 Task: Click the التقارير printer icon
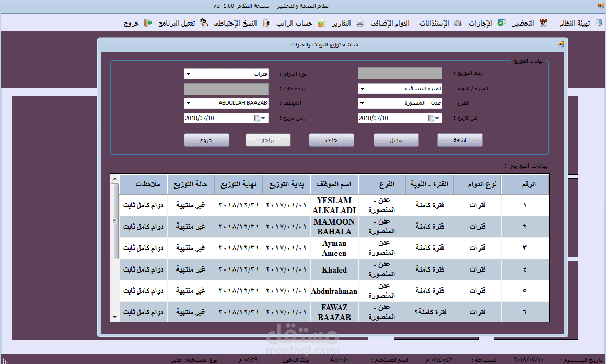(360, 23)
